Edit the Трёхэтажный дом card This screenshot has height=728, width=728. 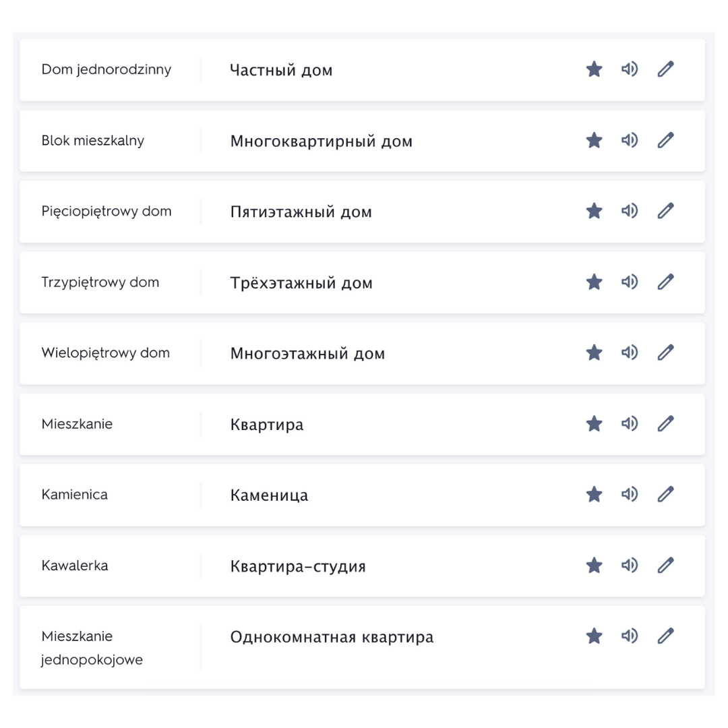pos(665,282)
